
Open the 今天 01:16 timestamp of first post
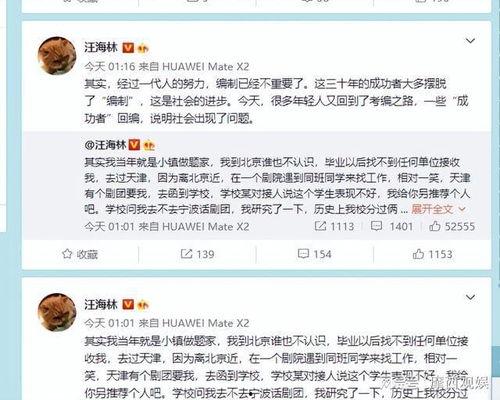pos(110,67)
